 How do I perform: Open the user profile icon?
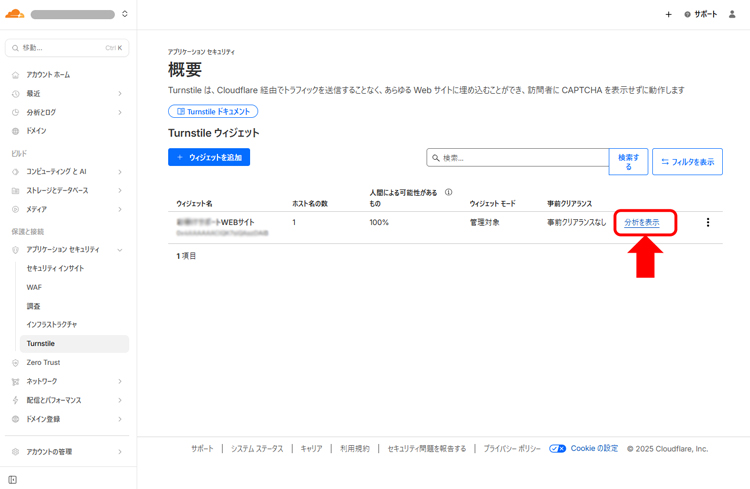[x=732, y=14]
